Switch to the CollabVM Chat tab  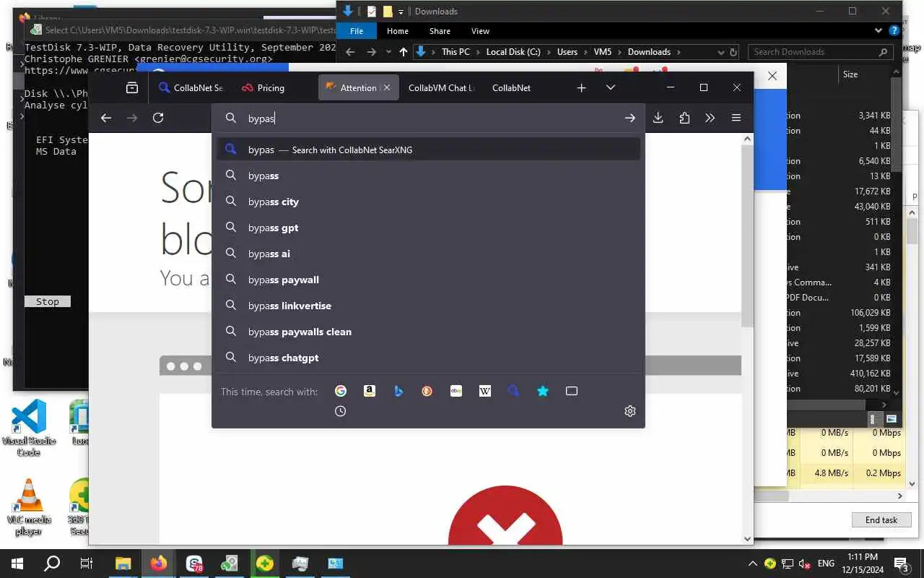[441, 87]
